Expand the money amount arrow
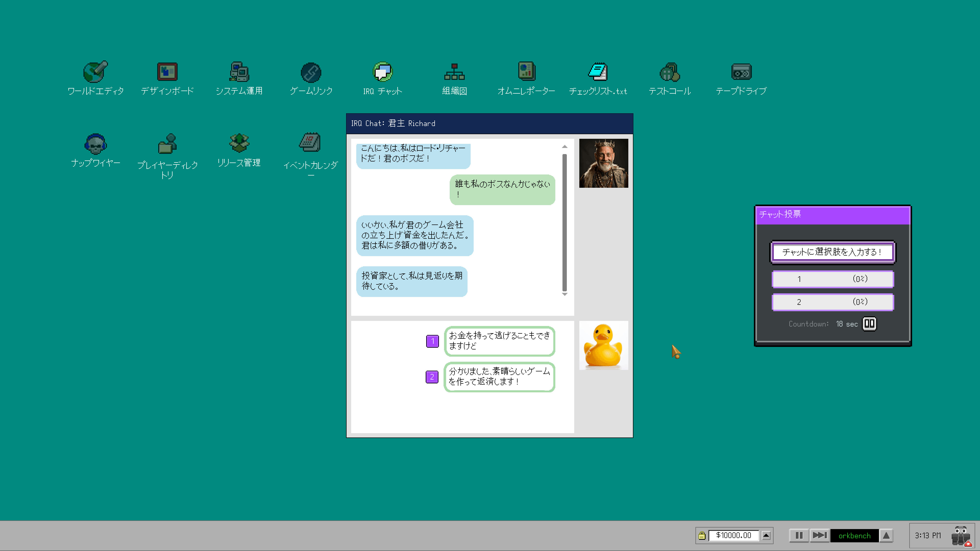Screen dimensions: 980x551 tap(766, 535)
